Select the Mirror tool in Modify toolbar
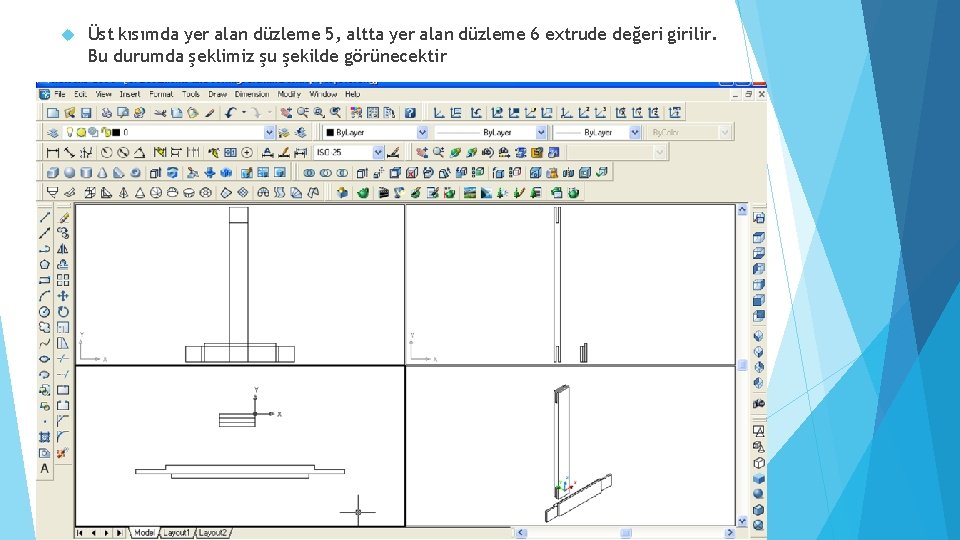 click(63, 249)
